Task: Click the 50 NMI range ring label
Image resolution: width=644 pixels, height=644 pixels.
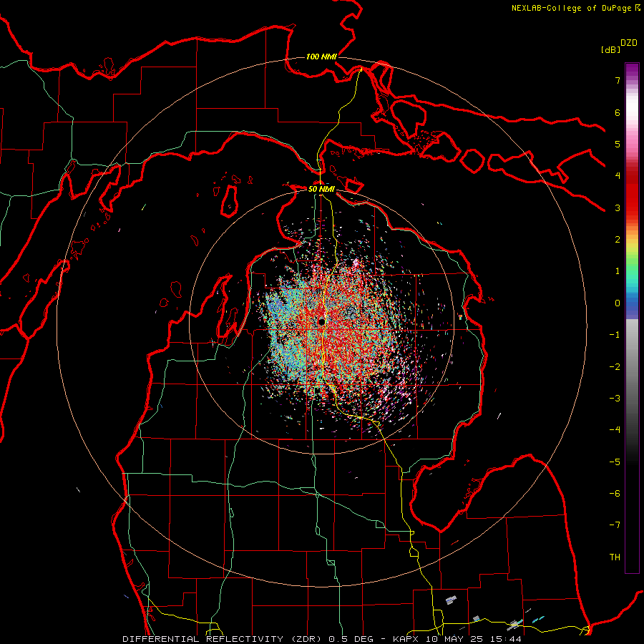Action: tap(321, 189)
